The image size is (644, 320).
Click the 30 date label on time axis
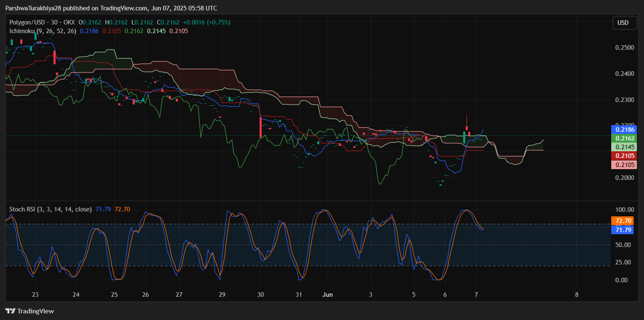[261, 295]
